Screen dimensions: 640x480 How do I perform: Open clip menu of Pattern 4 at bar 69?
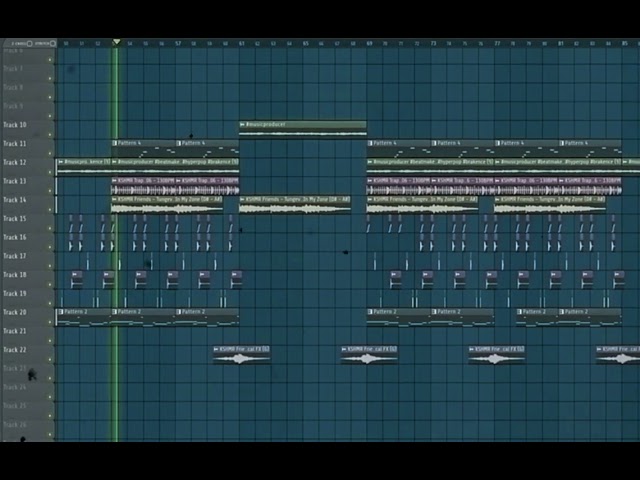pos(370,143)
